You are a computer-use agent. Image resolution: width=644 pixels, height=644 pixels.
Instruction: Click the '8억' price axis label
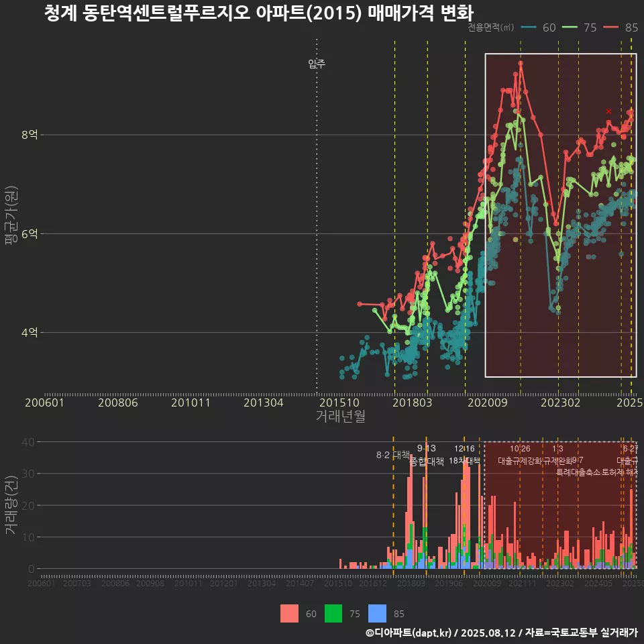pos(30,135)
